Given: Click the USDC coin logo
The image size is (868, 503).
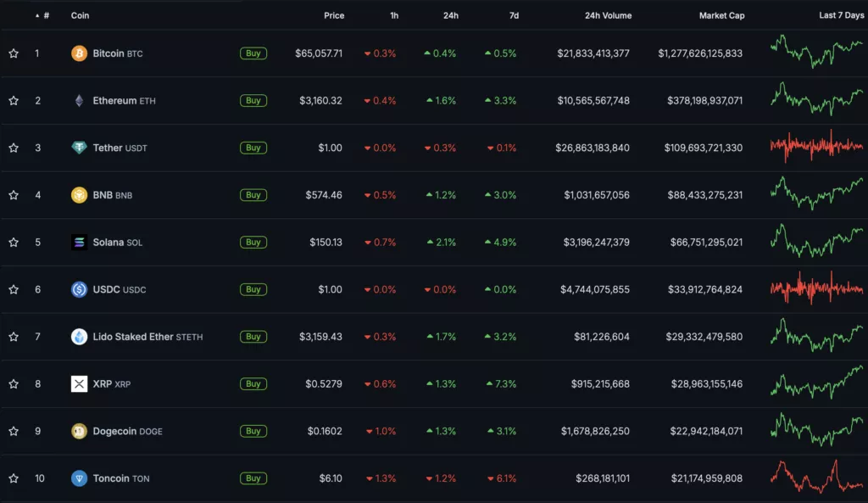Looking at the screenshot, I should [x=79, y=289].
